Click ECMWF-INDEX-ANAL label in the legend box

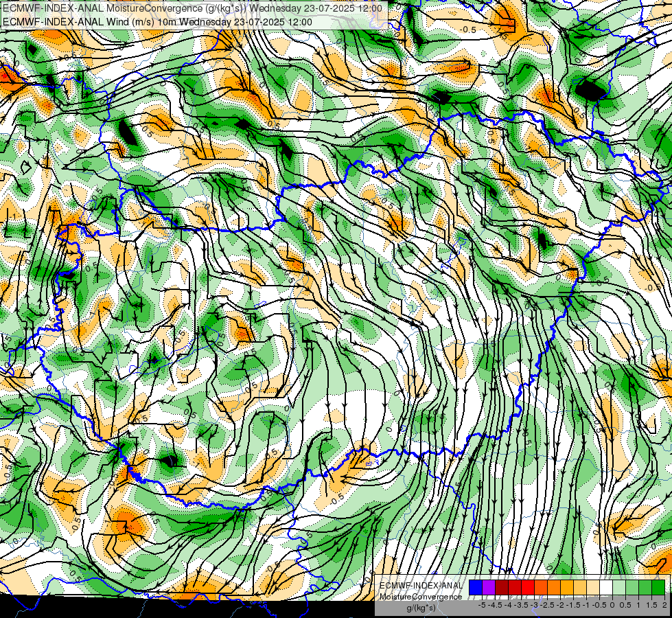tap(421, 586)
